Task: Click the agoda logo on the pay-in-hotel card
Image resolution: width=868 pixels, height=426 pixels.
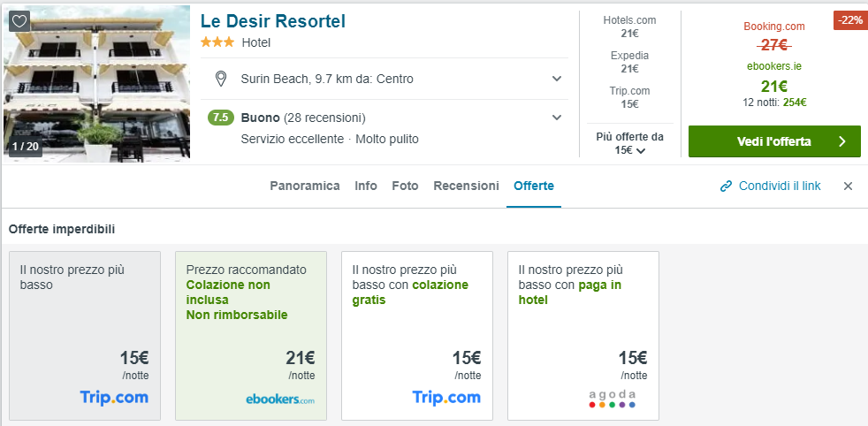Action: coord(613,399)
